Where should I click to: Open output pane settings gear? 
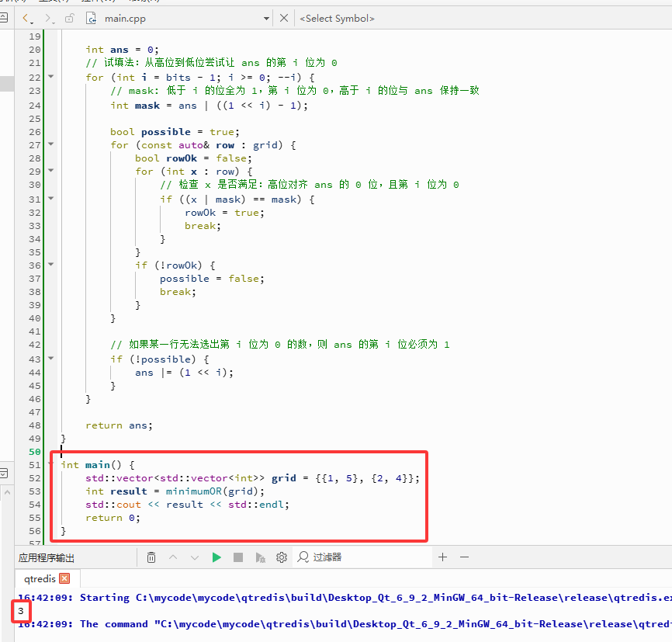(x=282, y=557)
